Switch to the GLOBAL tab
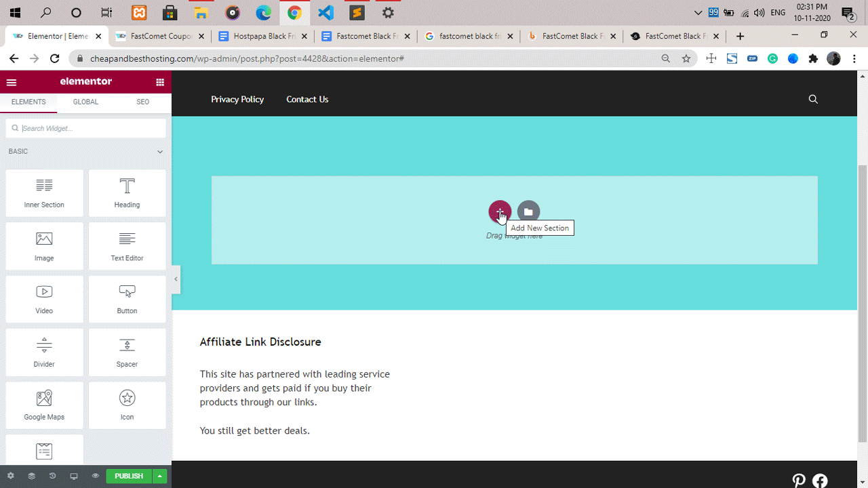 [x=85, y=102]
